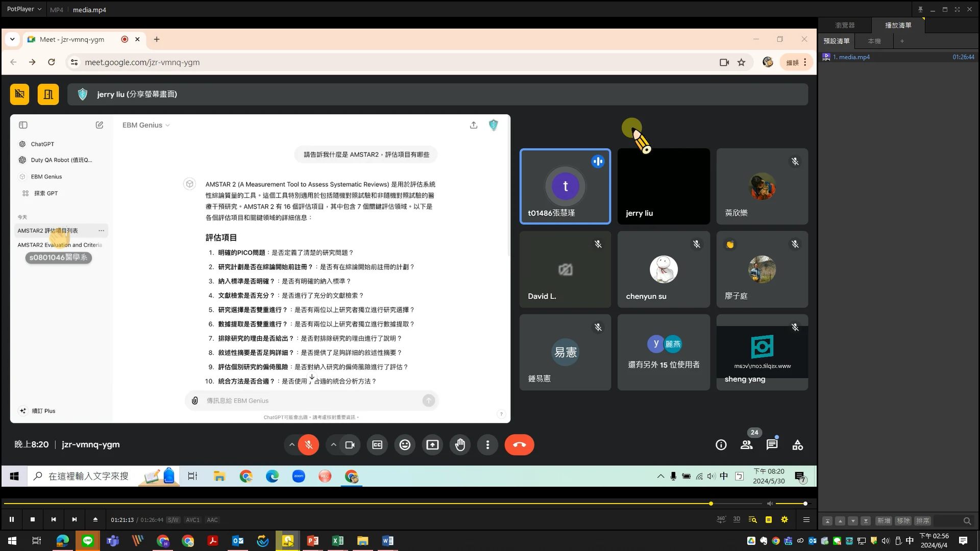Open meeting details info icon

(721, 445)
